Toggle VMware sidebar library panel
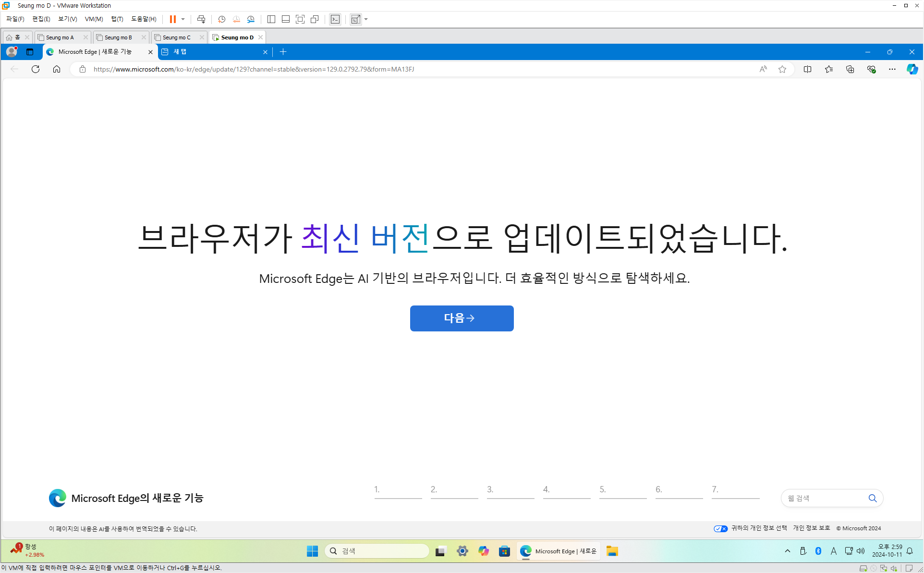Screen dimensions: 924x573 point(271,19)
